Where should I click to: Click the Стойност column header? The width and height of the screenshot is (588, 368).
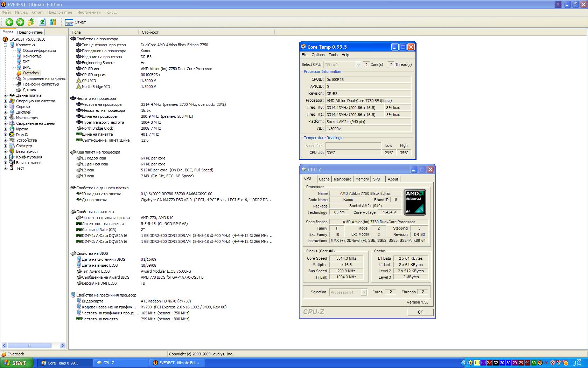[x=207, y=32]
